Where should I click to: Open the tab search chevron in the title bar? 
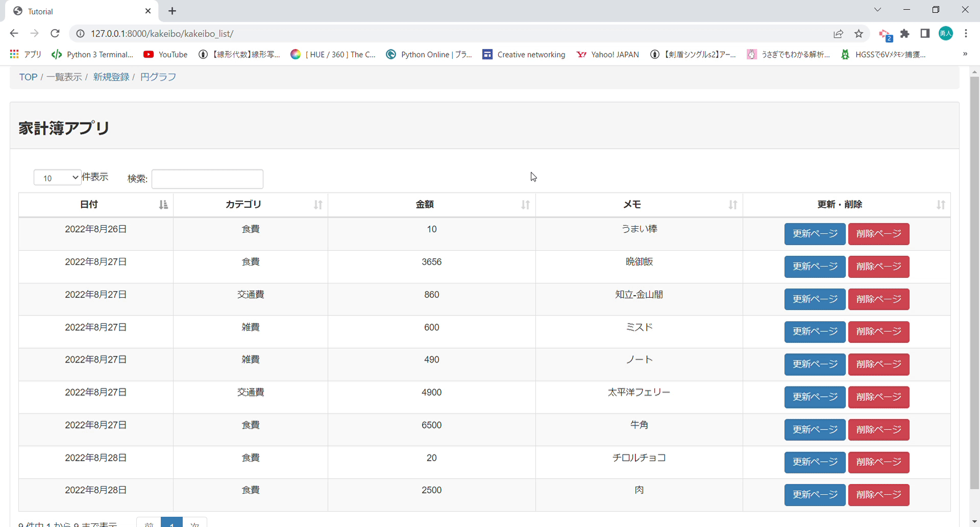coord(877,10)
